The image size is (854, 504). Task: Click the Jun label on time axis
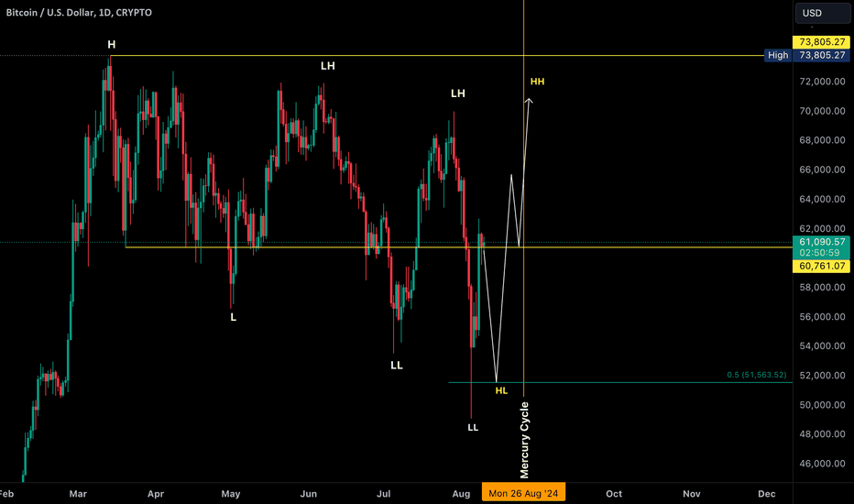(x=308, y=494)
